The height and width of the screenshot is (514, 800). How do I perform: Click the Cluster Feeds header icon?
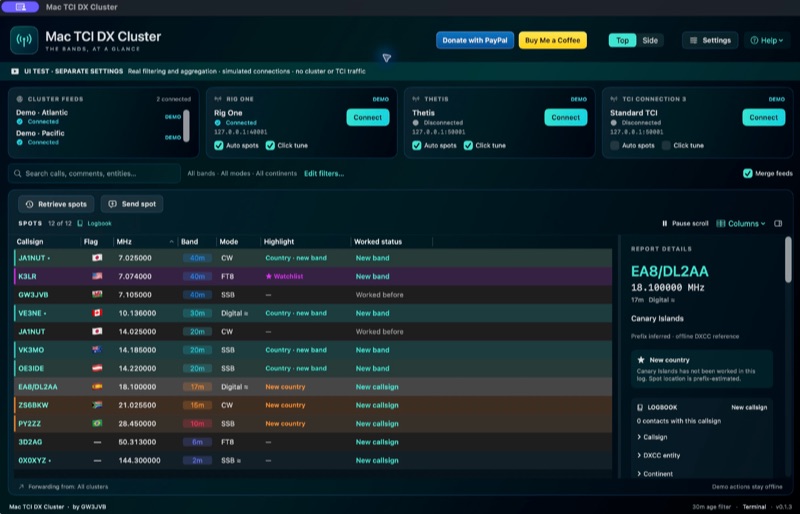tap(20, 99)
